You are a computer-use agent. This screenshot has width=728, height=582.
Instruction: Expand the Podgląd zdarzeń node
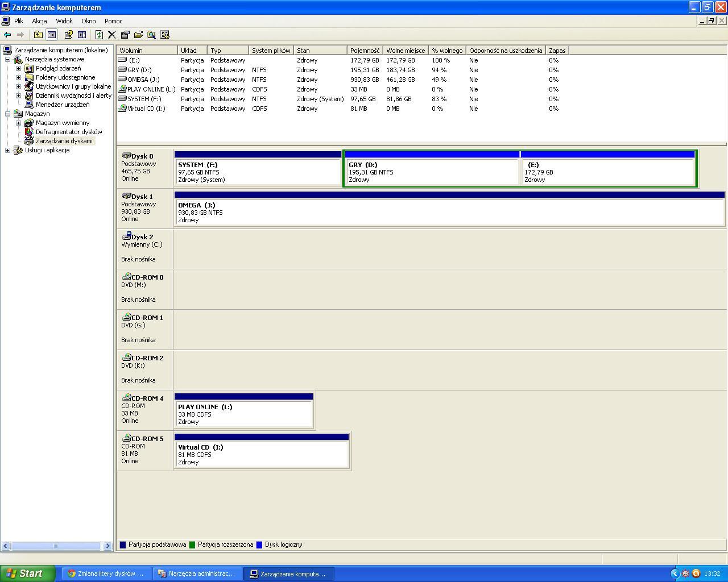18,68
